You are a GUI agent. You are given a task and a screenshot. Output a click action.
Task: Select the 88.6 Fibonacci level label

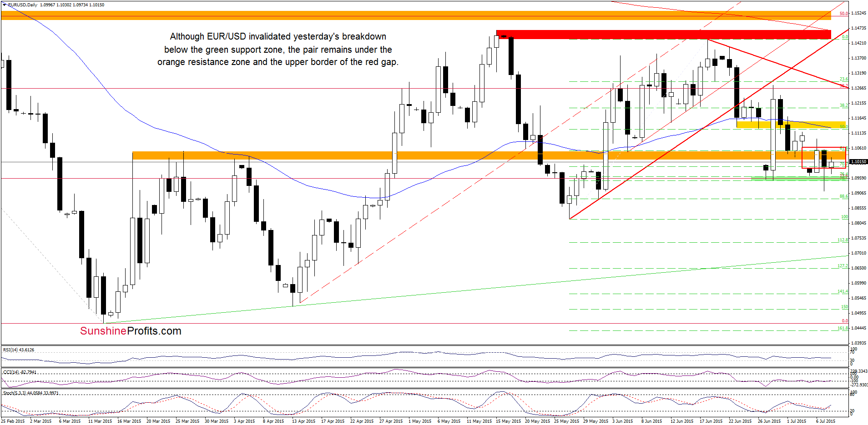[x=844, y=196]
